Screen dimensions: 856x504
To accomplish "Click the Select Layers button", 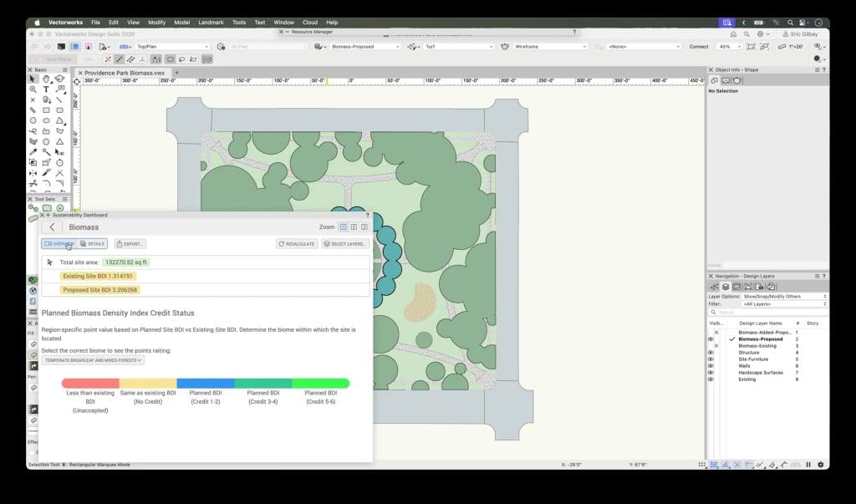I will (345, 244).
